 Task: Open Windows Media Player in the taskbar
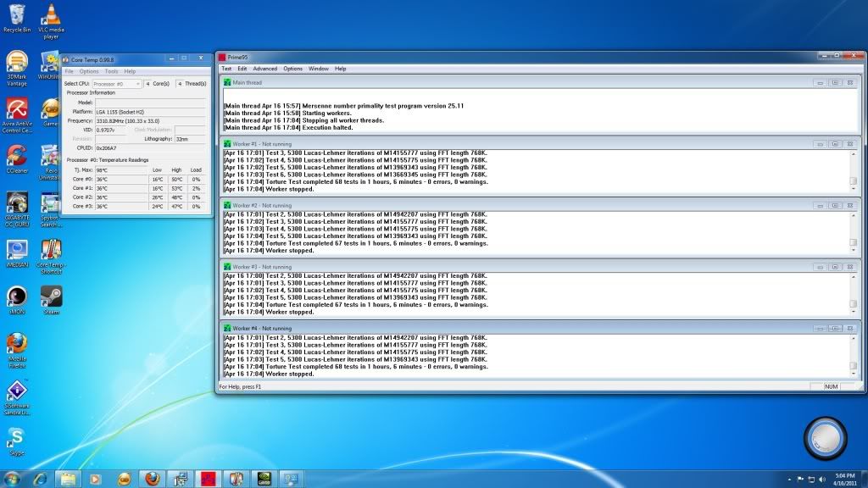96,480
